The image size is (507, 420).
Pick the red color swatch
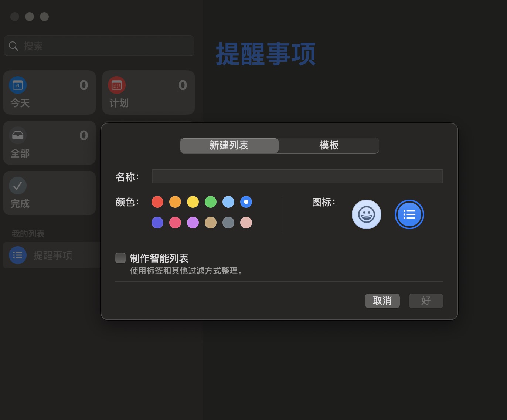tap(157, 202)
